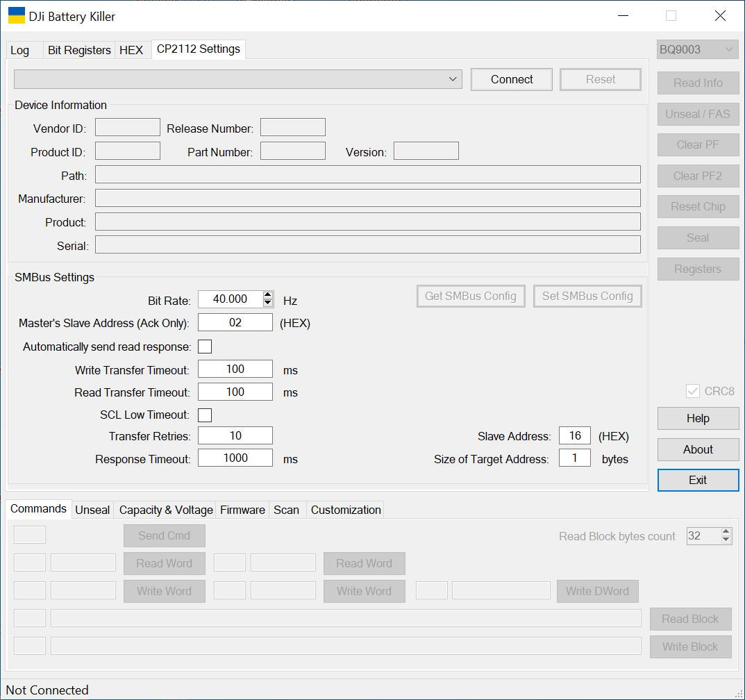The height and width of the screenshot is (700, 745).
Task: Open the Bit Registers tab
Action: tap(79, 50)
